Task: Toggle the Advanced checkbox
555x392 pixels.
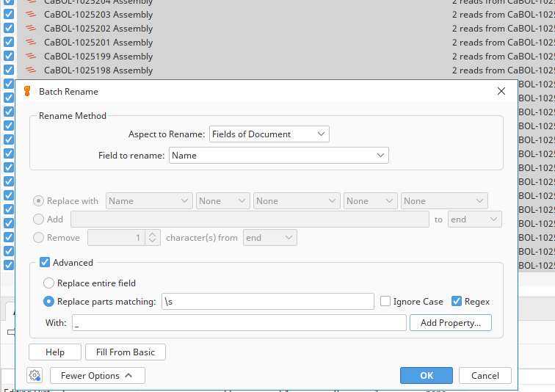Action: (46, 262)
